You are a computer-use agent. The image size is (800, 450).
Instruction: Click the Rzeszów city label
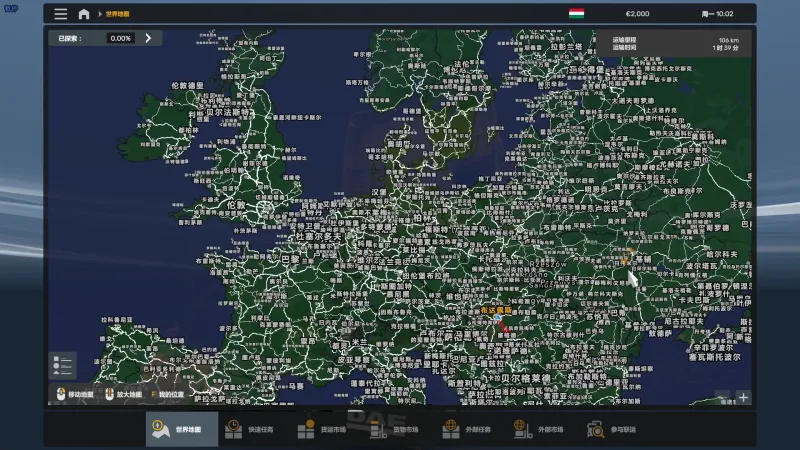[548, 265]
